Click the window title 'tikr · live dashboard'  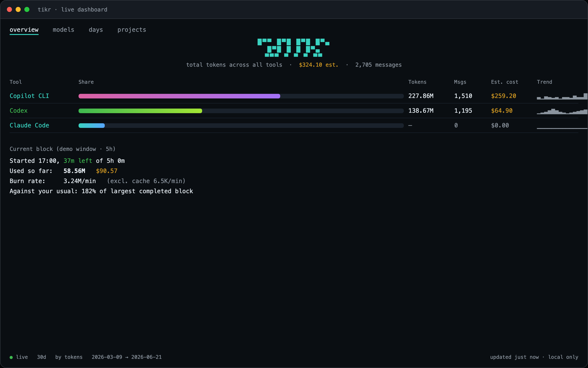click(72, 9)
